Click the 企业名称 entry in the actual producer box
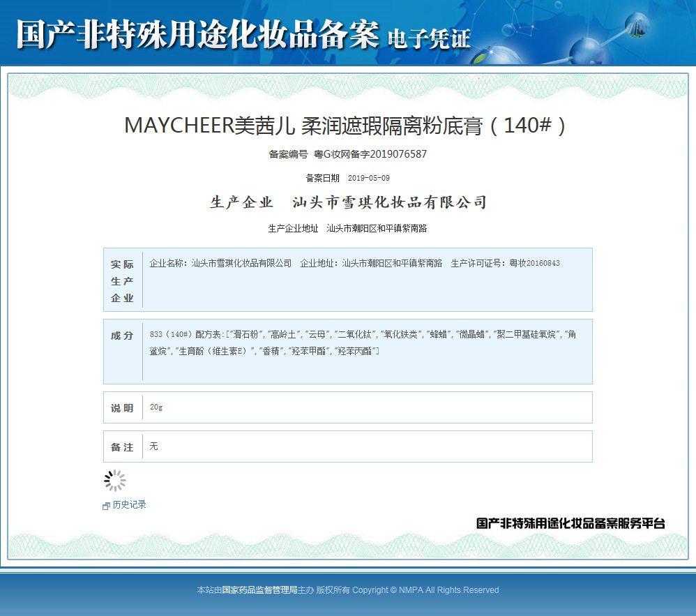This screenshot has width=696, height=616. click(220, 263)
